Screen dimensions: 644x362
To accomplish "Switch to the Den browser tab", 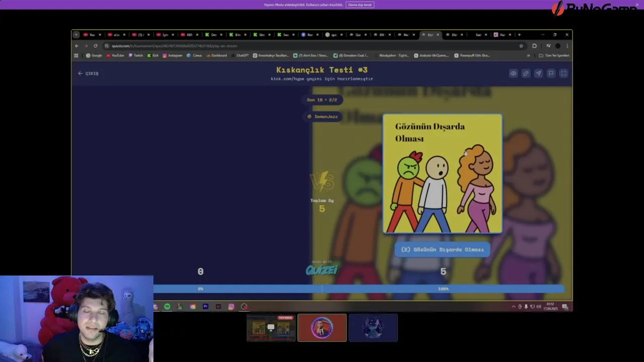I will 213,35.
